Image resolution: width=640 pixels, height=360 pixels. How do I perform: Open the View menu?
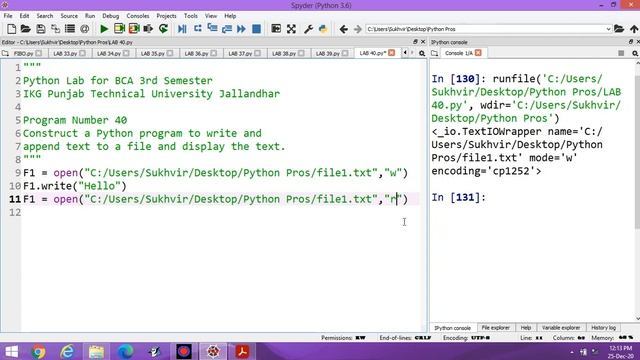[x=211, y=16]
